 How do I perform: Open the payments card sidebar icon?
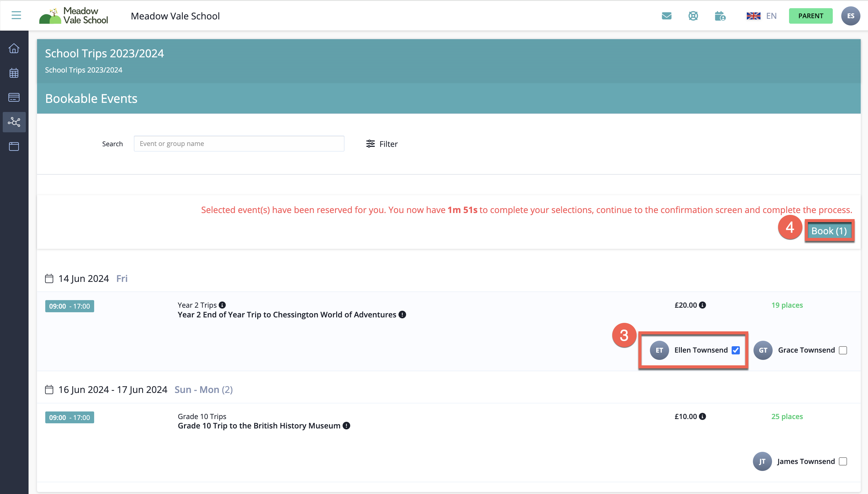[x=14, y=97]
